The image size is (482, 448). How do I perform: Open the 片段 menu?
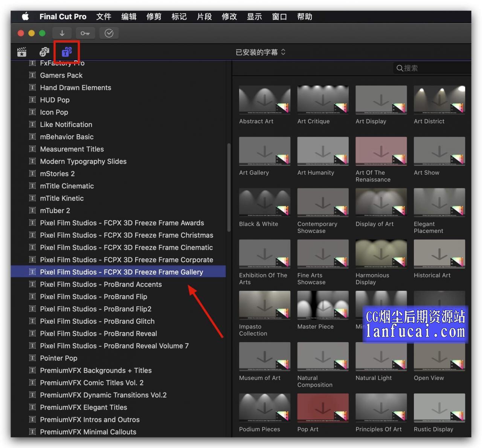[x=204, y=17]
